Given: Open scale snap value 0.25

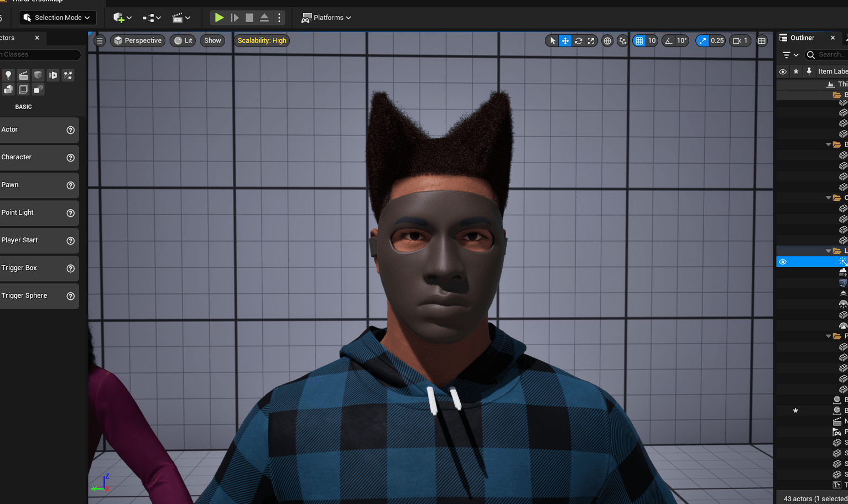Looking at the screenshot, I should [x=717, y=40].
